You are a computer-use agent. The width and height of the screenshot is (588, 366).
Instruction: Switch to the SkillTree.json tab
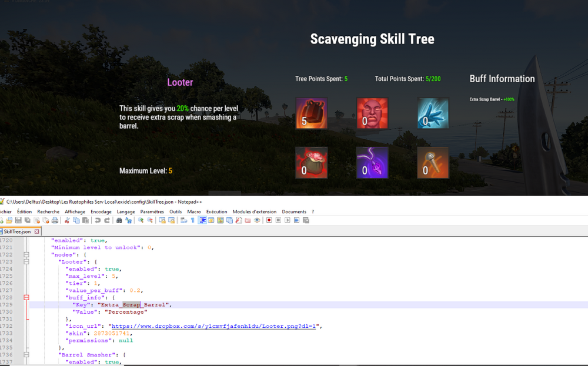(16, 231)
